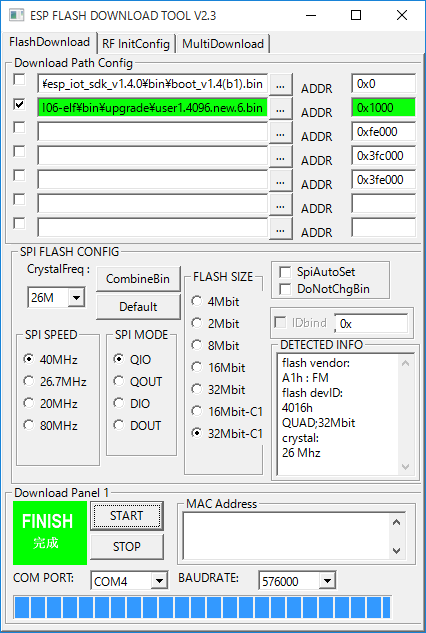Expand the CrystalFreq 26M dropdown

76,298
